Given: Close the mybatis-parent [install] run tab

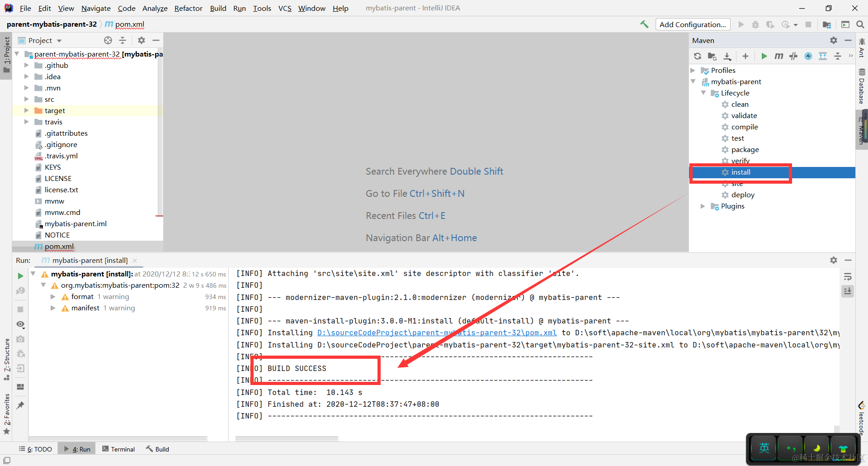Looking at the screenshot, I should pyautogui.click(x=135, y=261).
